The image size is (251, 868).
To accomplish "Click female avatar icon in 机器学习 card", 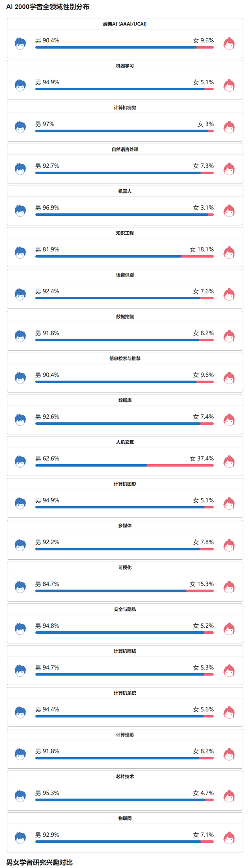I will pyautogui.click(x=229, y=86).
